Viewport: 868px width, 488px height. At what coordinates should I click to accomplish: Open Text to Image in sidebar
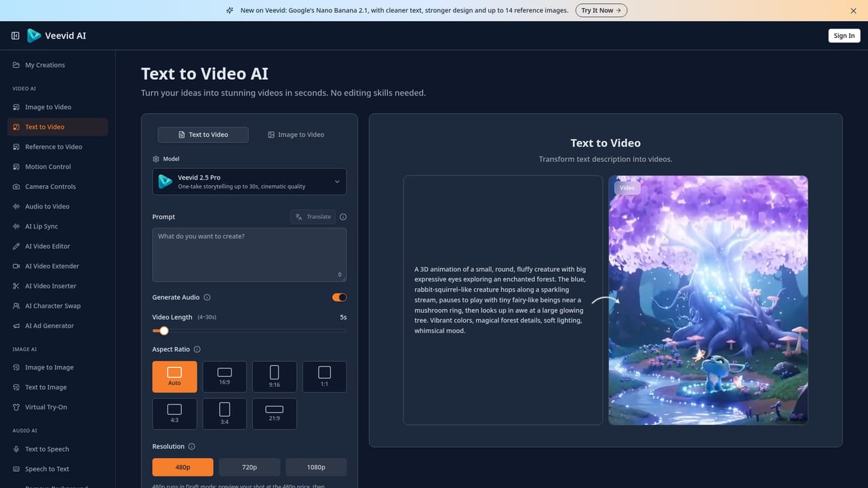click(x=58, y=388)
